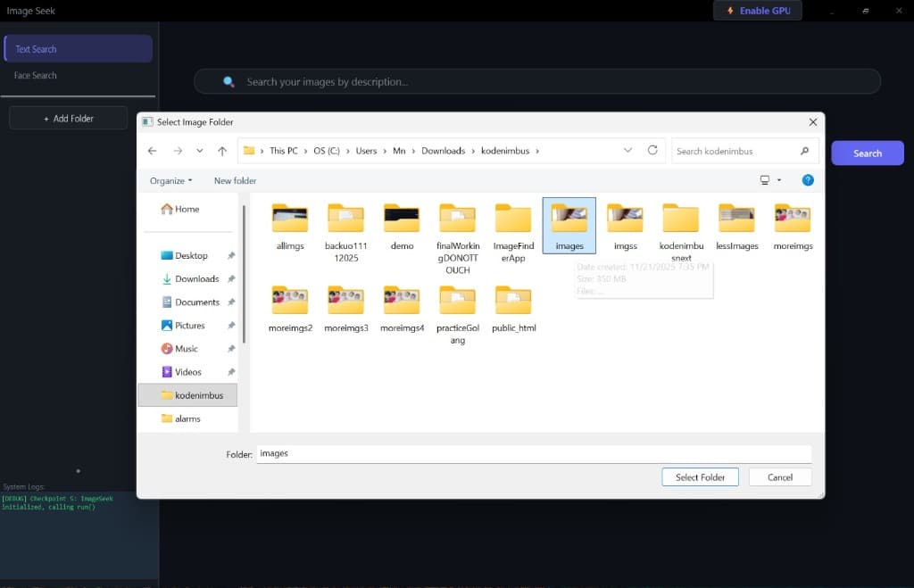914x588 pixels.
Task: Click the Home icon in the navigation pane
Action: tap(170, 209)
